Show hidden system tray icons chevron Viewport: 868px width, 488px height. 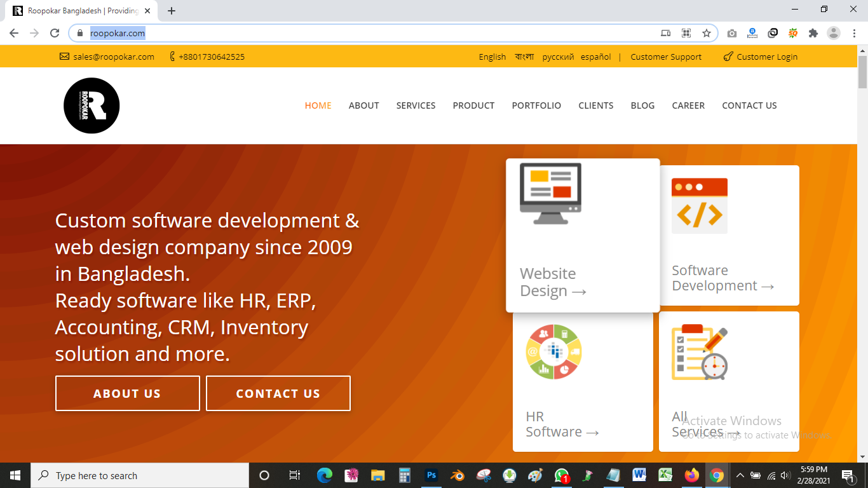[x=740, y=475]
